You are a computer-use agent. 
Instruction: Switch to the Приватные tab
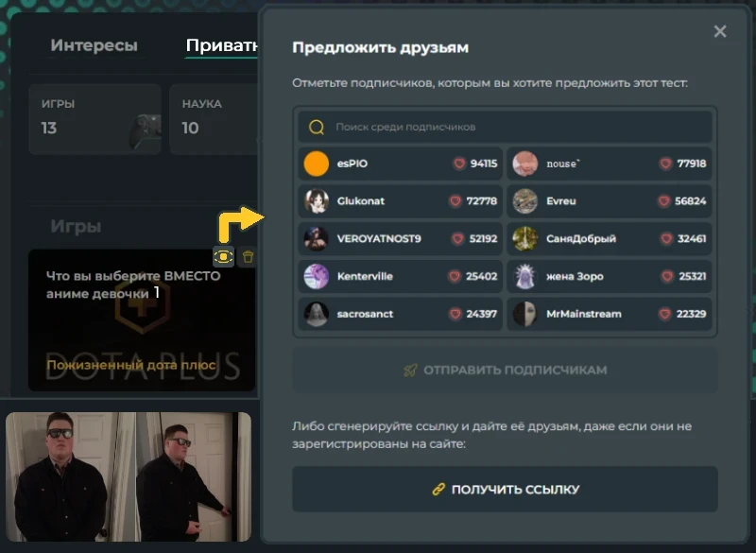click(222, 45)
